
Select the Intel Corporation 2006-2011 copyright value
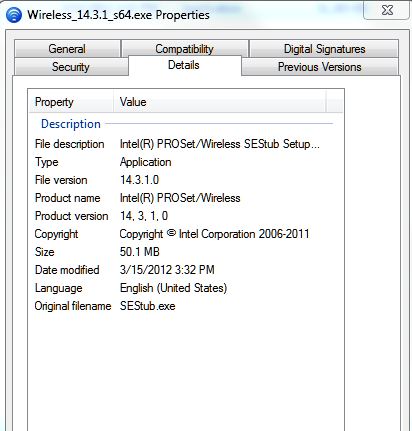214,234
